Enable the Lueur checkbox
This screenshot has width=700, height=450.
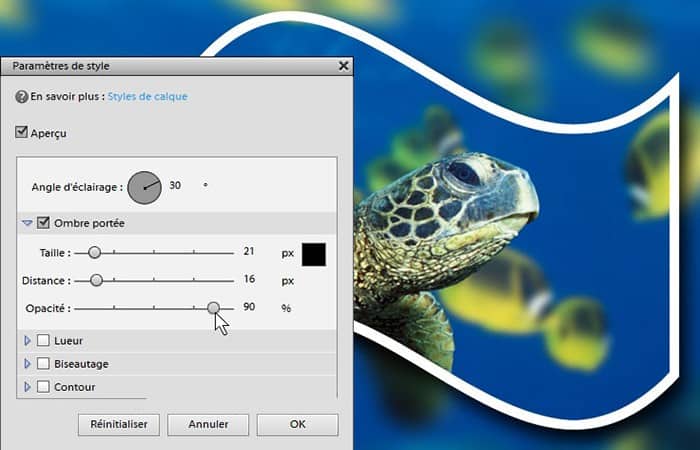pyautogui.click(x=43, y=340)
